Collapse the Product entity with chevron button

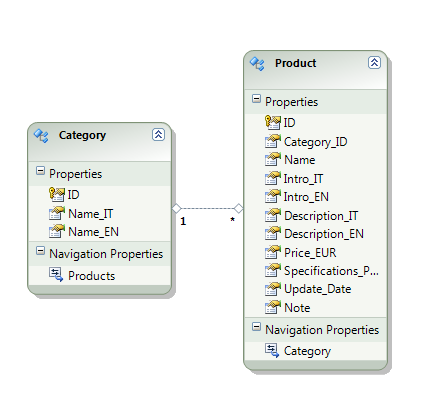click(374, 63)
